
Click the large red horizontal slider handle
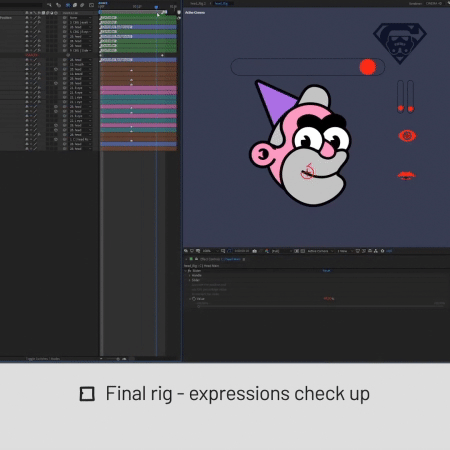coord(368,67)
